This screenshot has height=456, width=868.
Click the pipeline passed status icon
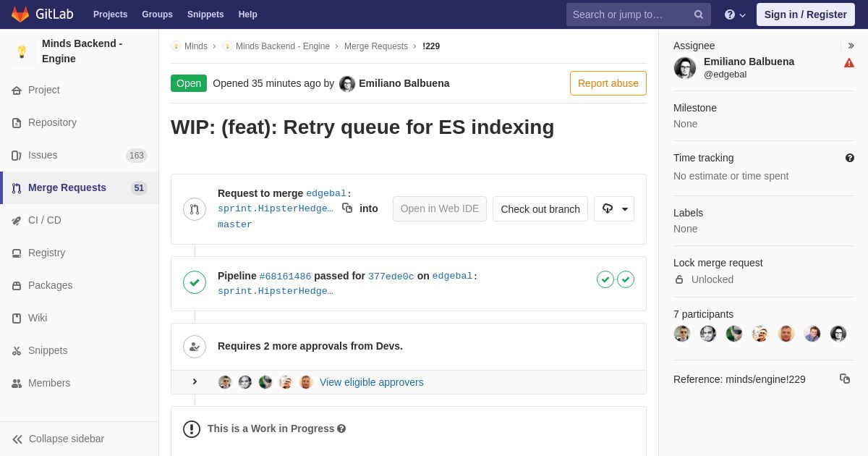coord(195,282)
